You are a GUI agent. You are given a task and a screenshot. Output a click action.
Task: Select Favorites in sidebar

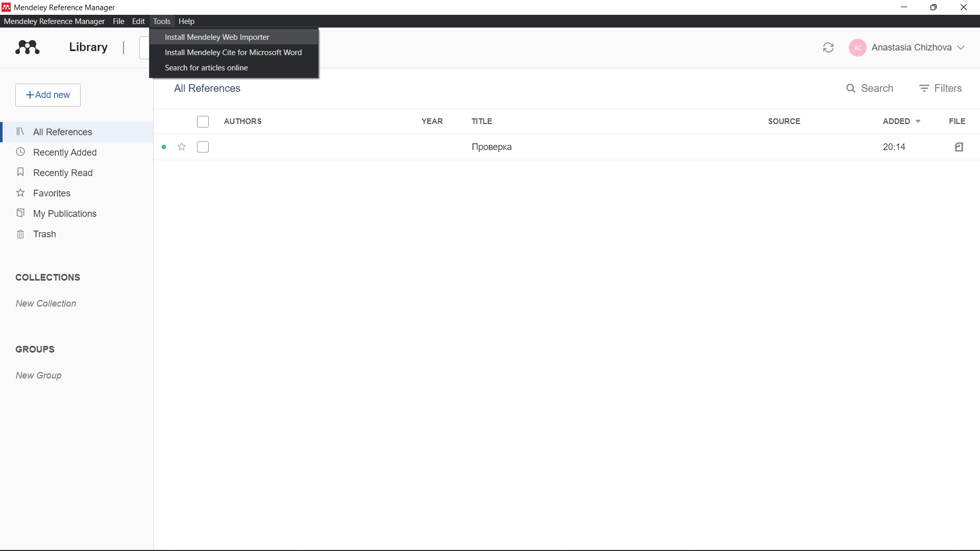(77, 193)
